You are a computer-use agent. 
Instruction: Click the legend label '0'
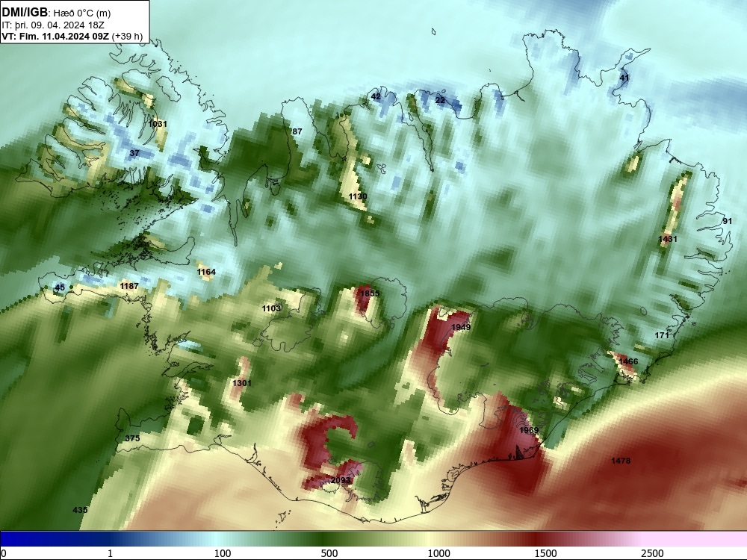[4, 553]
